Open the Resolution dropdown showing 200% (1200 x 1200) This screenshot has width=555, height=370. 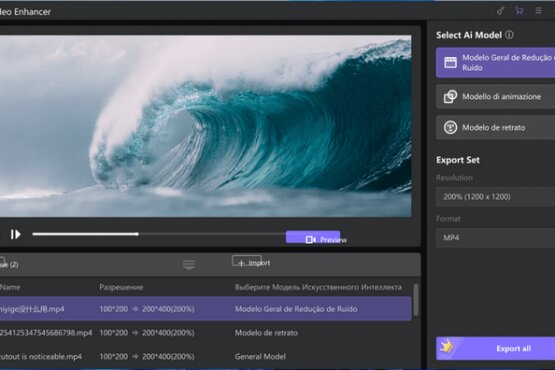pos(496,197)
